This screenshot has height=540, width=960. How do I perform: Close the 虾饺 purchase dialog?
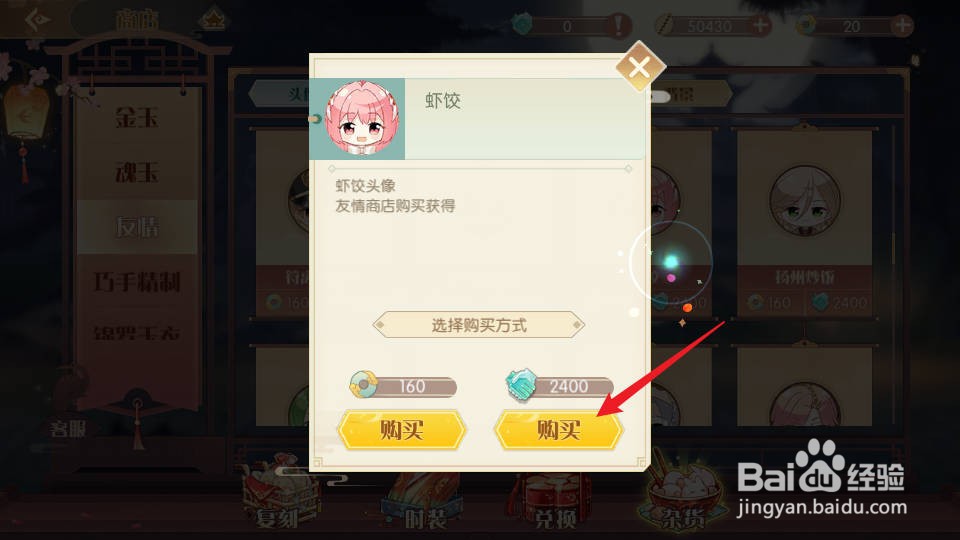(640, 67)
